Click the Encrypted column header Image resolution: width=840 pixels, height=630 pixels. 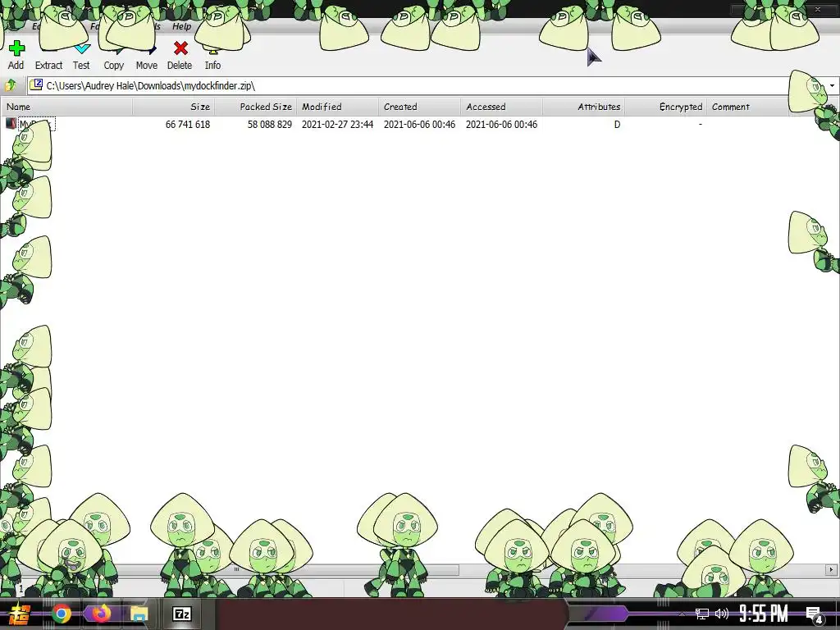[x=665, y=107]
